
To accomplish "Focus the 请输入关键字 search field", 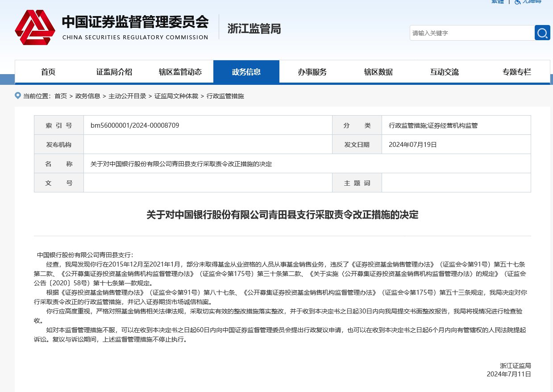I will click(472, 33).
